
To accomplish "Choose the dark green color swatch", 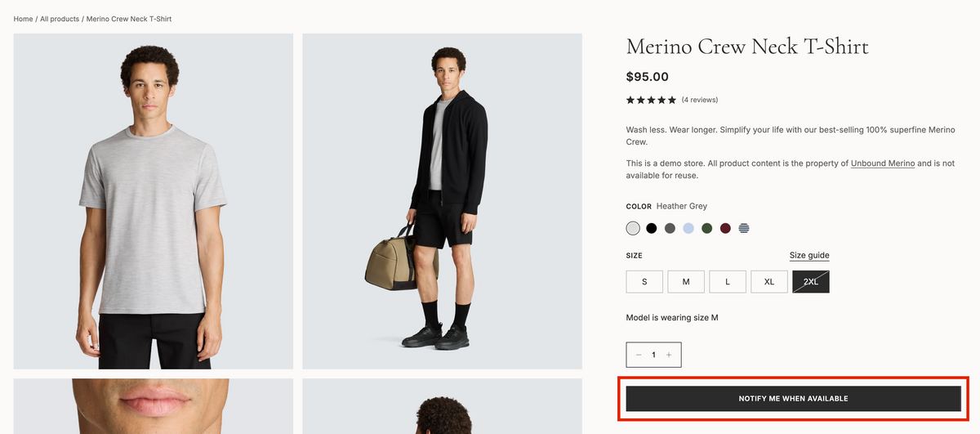I will 707,228.
